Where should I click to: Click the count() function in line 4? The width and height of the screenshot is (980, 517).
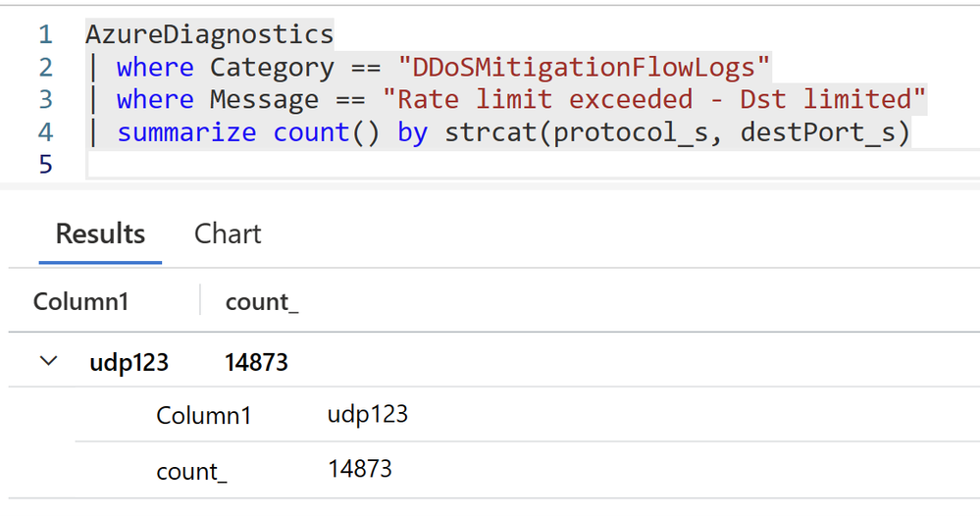[327, 132]
